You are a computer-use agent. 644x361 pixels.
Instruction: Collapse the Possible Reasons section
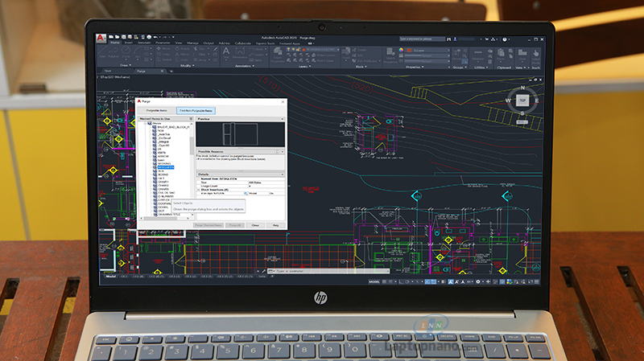pyautogui.click(x=283, y=151)
